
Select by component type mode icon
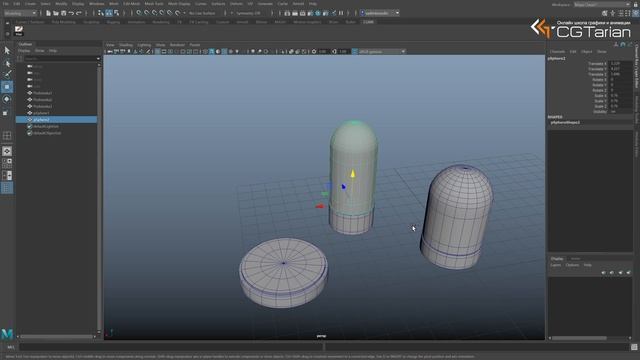point(116,13)
